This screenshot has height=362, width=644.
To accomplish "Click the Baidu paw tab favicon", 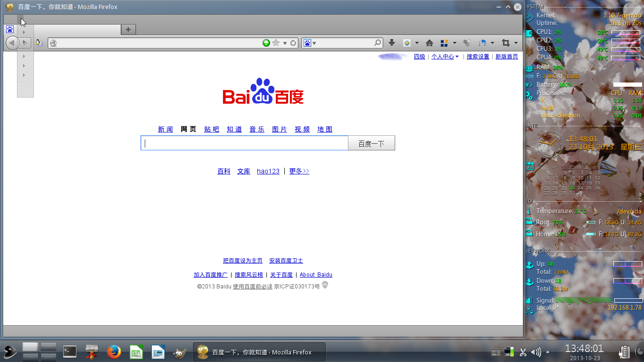I will coord(10,29).
